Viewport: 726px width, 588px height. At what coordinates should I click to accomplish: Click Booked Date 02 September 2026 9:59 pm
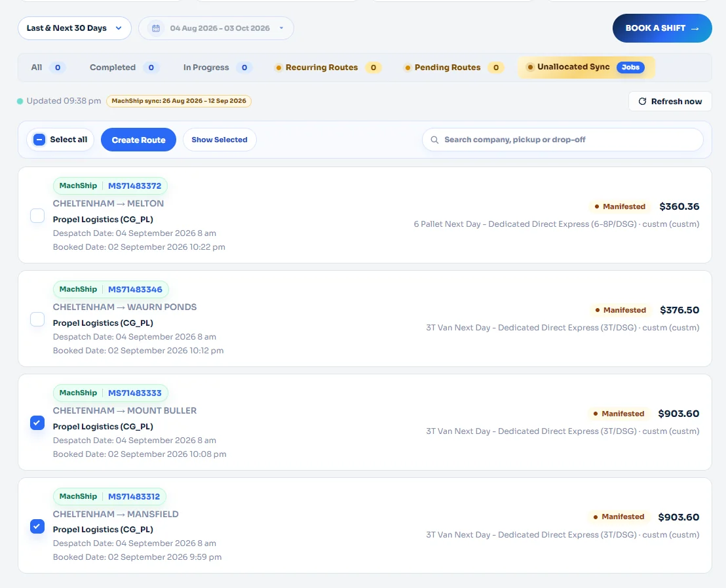(137, 557)
